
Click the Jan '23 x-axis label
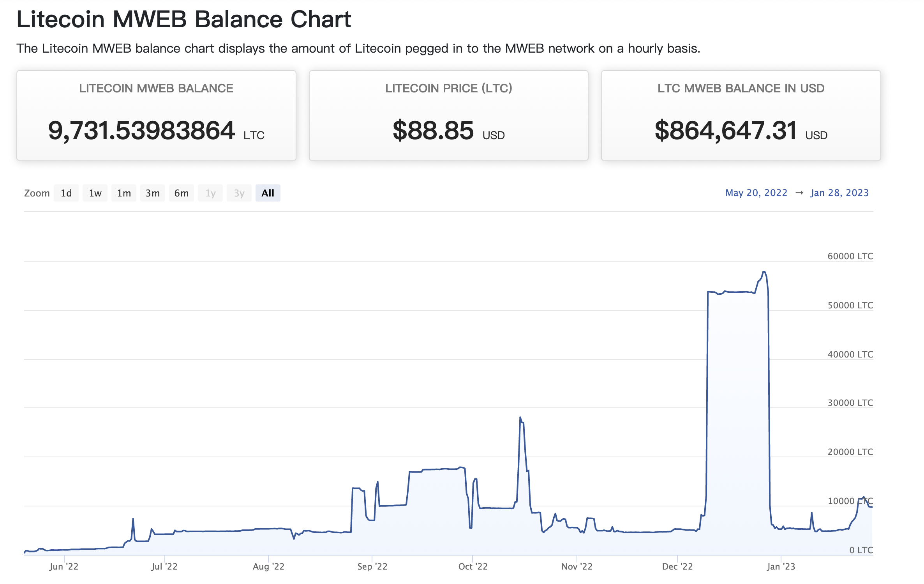(781, 566)
